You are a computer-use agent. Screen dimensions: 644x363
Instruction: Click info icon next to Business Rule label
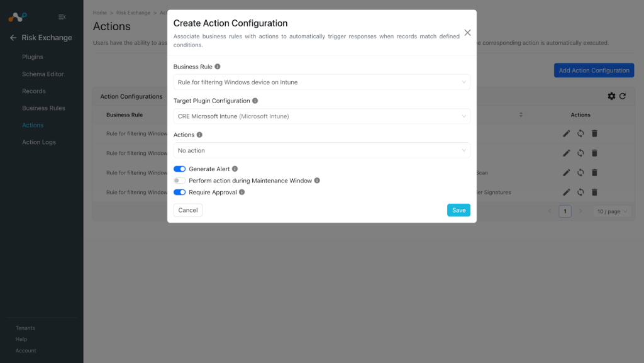tap(217, 67)
